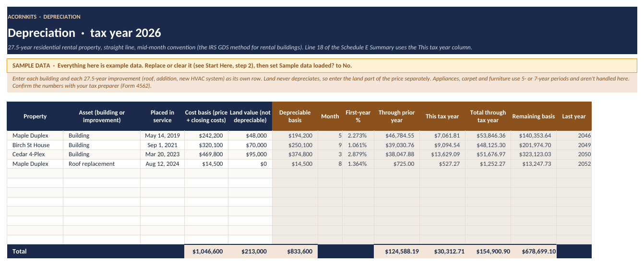Click the First-year % column header
Screen dimensions: 644x265
click(x=358, y=116)
